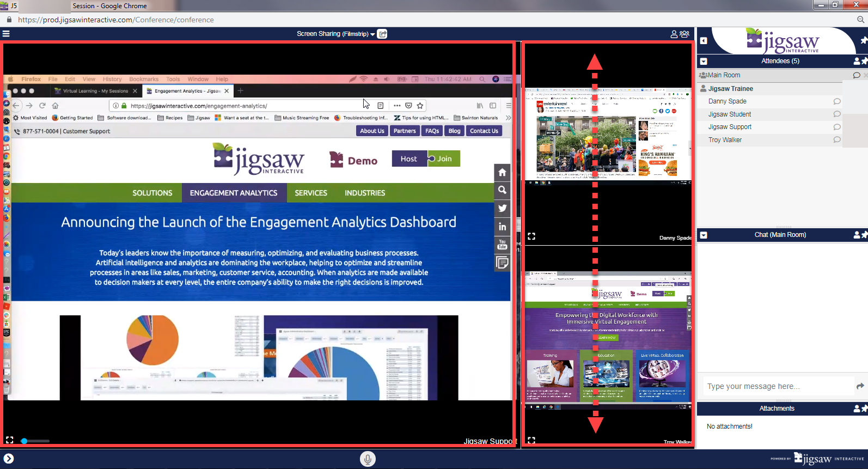Click the pop-out icon beside Screen Sharing
Screen dimensions: 868x469
point(383,34)
